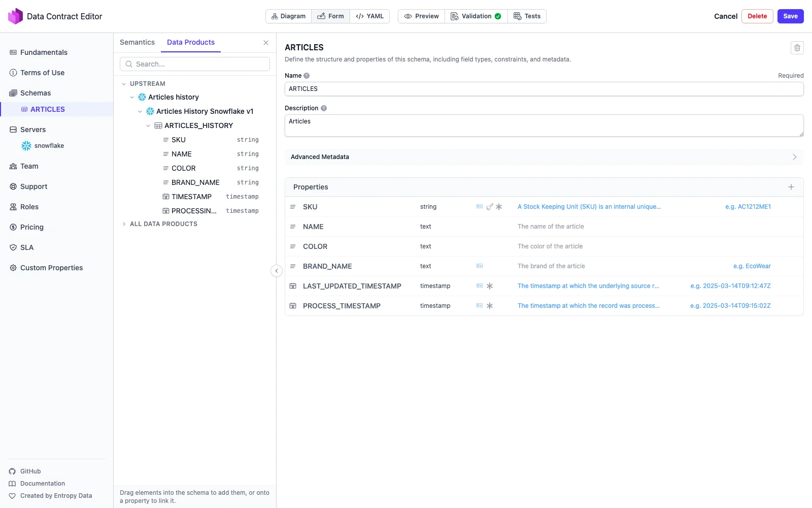Open Fundamentals in the sidebar

44,52
